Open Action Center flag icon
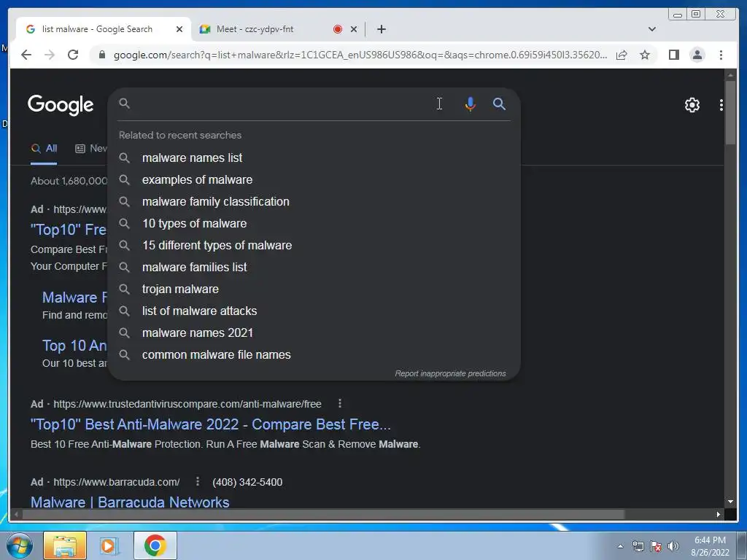Image resolution: width=747 pixels, height=560 pixels. 656,546
